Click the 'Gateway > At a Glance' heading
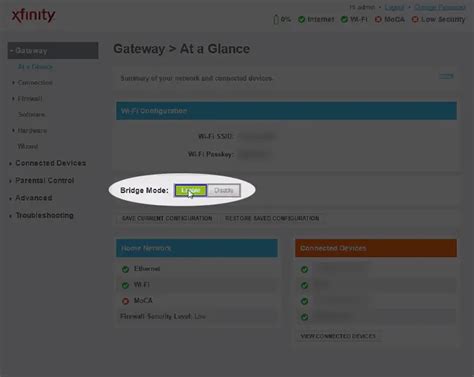Screen dimensions: 474x377 click(182, 49)
